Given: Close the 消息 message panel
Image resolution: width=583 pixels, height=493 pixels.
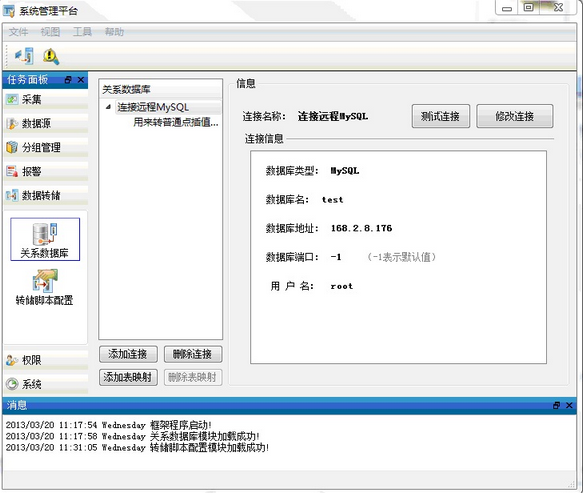Looking at the screenshot, I should tap(569, 405).
